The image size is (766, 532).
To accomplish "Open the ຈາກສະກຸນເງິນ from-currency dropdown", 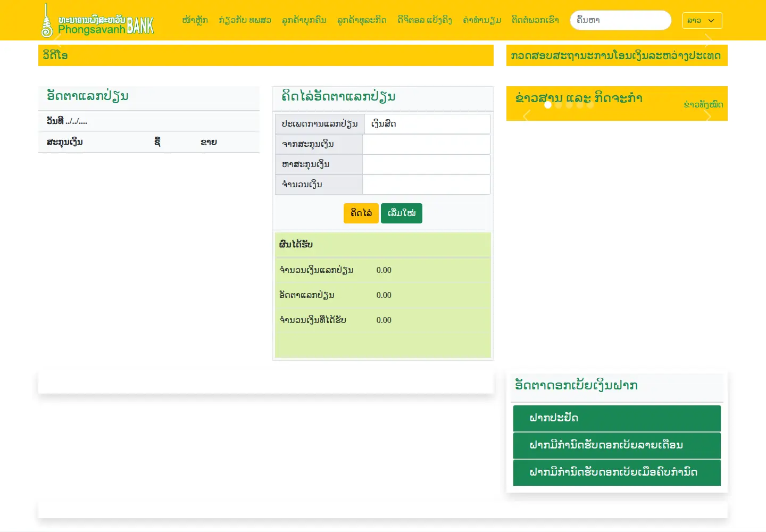I will pos(427,144).
